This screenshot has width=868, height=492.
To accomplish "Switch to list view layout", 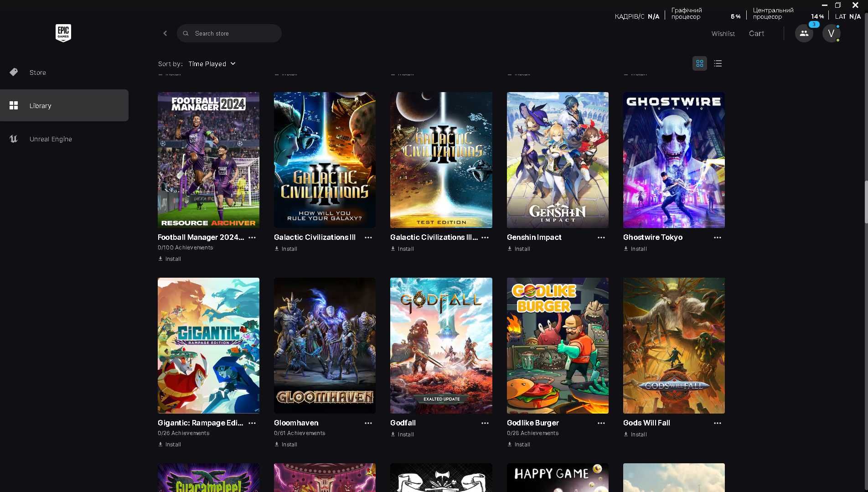I will 718,63.
